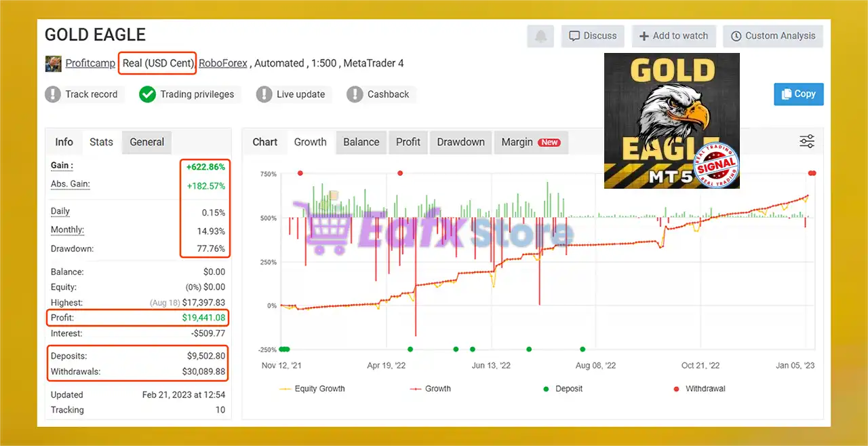Image resolution: width=868 pixels, height=446 pixels.
Task: Select the Growth chart tab
Action: pos(311,142)
